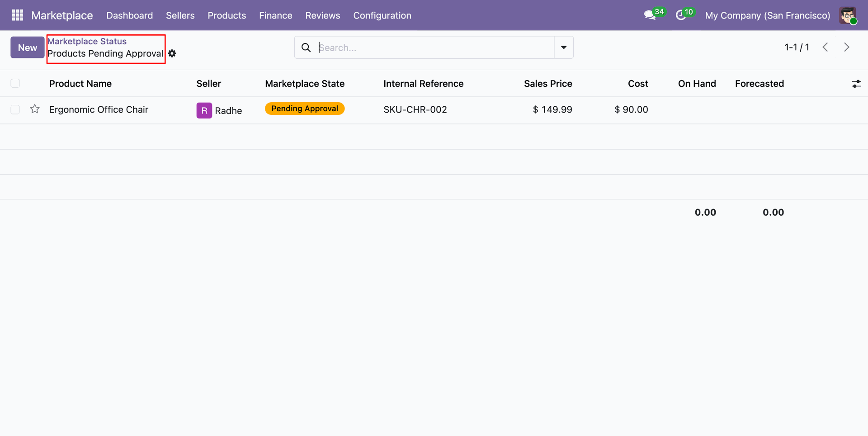Open the user avatar menu

[848, 15]
